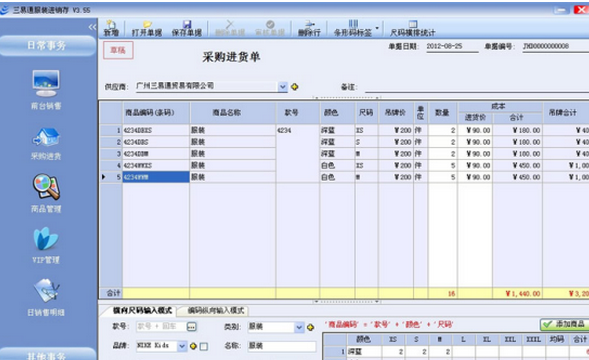The image size is (589, 360).
Task: Click the 新增 new document toolbar icon
Action: pos(111,28)
